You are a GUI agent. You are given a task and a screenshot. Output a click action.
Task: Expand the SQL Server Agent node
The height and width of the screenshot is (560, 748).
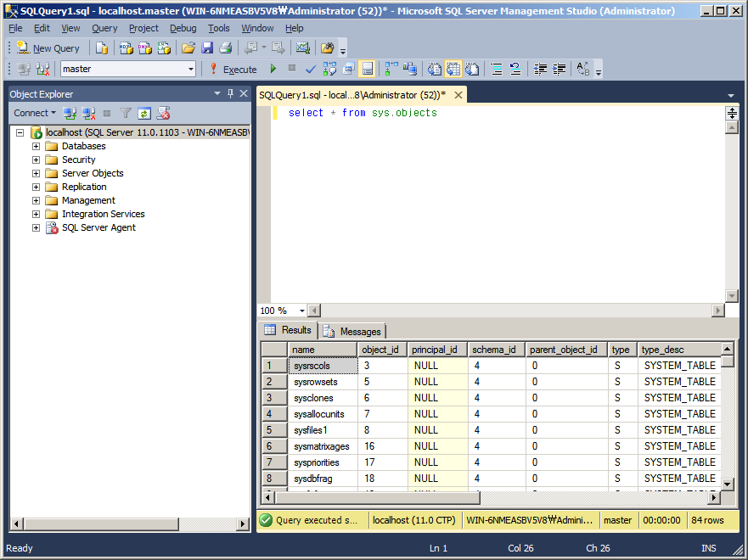[36, 227]
